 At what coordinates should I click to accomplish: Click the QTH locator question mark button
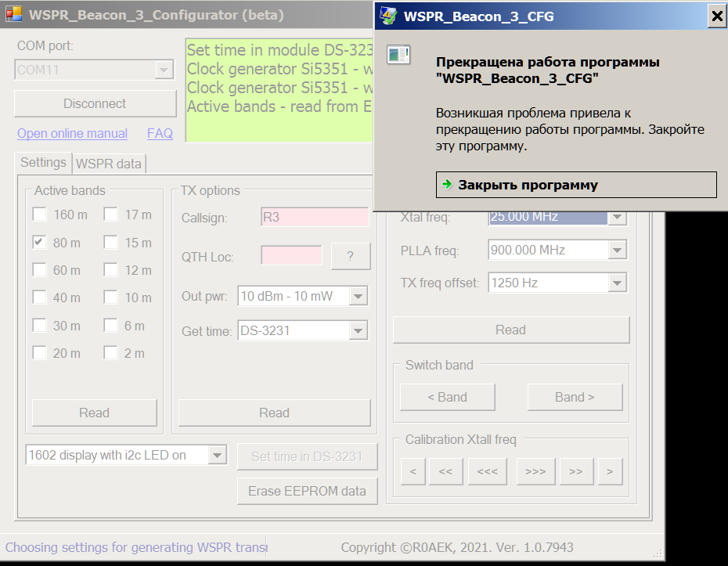point(351,256)
